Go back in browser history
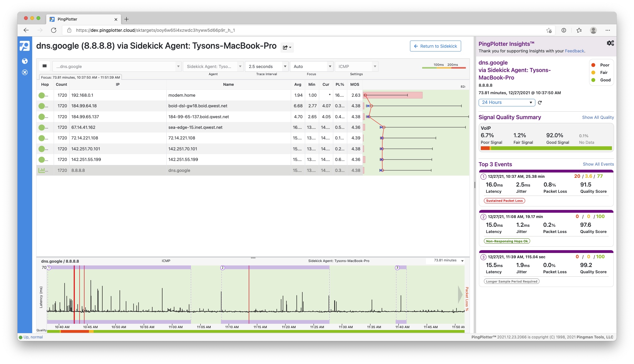 [x=26, y=30]
